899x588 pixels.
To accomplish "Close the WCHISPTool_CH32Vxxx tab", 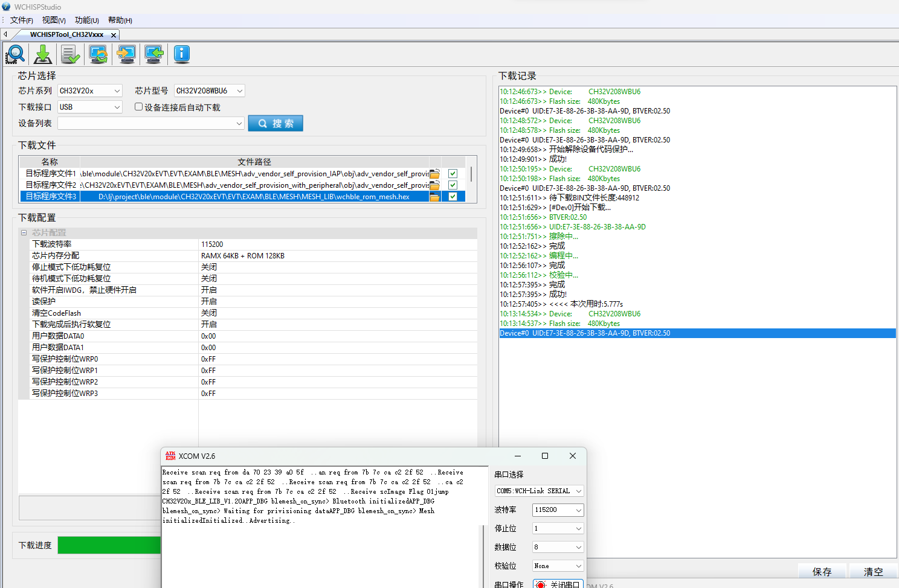I will [x=114, y=35].
